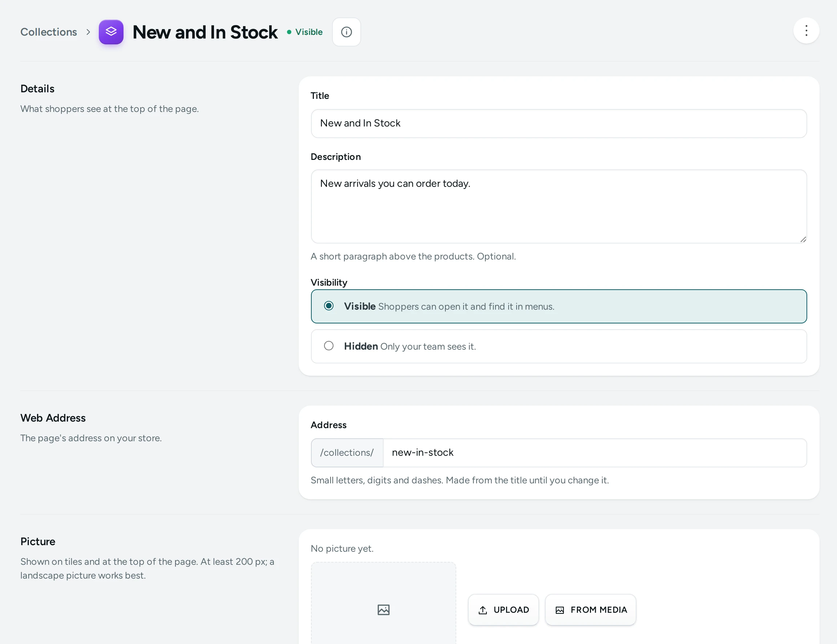
Task: Click the purple collection layers icon
Action: 111,32
